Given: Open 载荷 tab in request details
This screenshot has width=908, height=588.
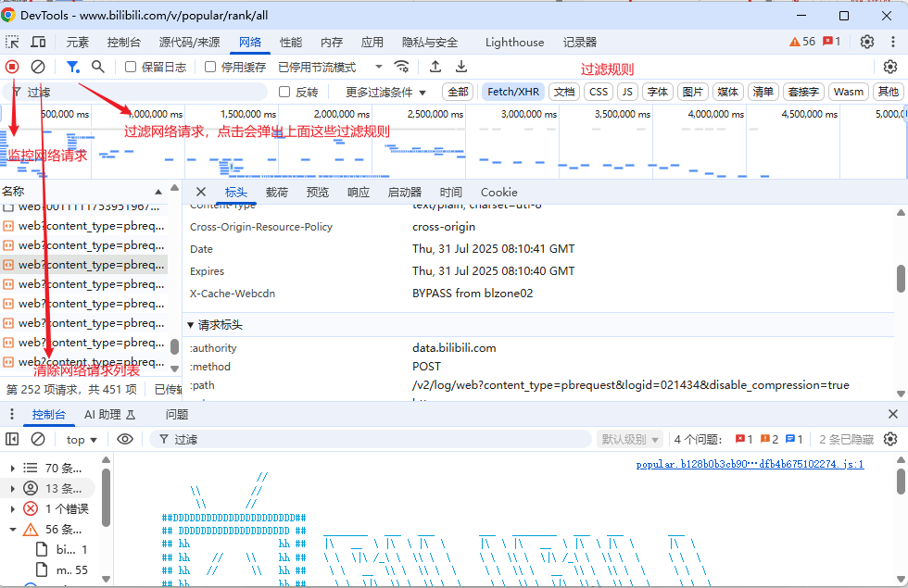Looking at the screenshot, I should pos(277,193).
